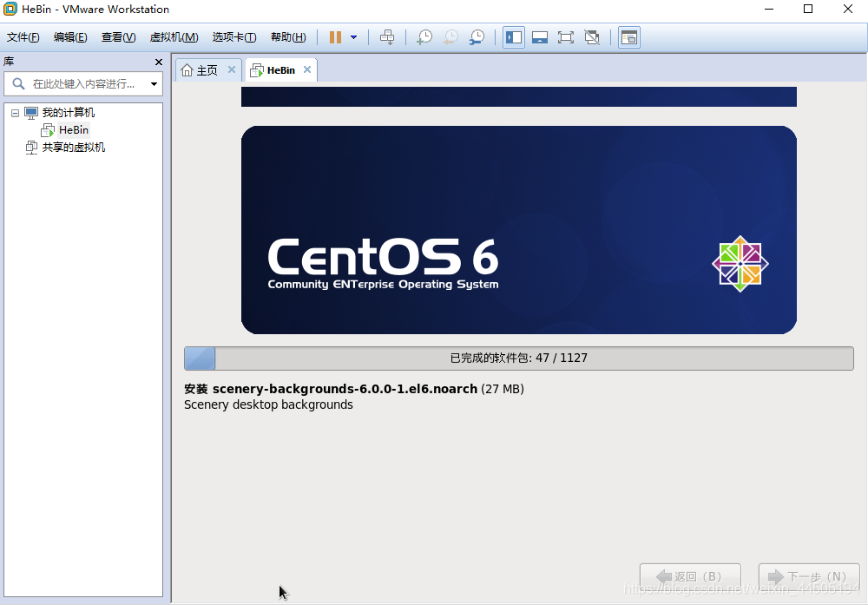Switch to Unity mode icon
This screenshot has height=605, width=868.
(592, 37)
